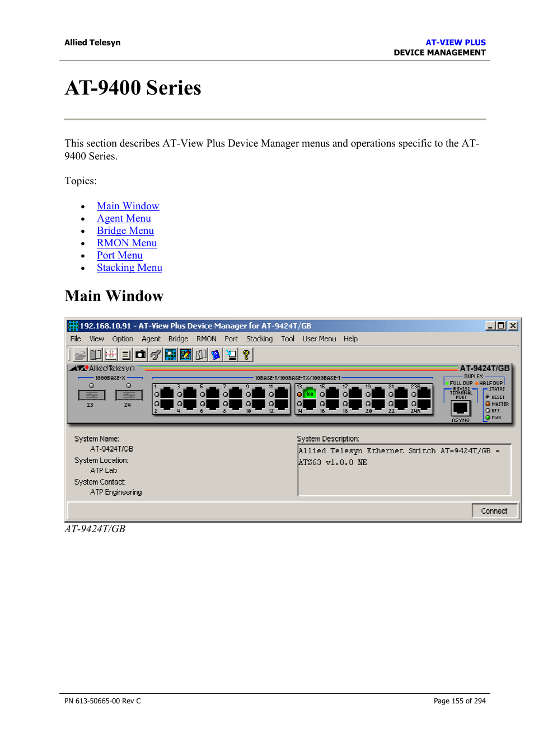Click the text list document toolbar icon
Image resolution: width=534 pixels, height=756 pixels.
point(126,355)
